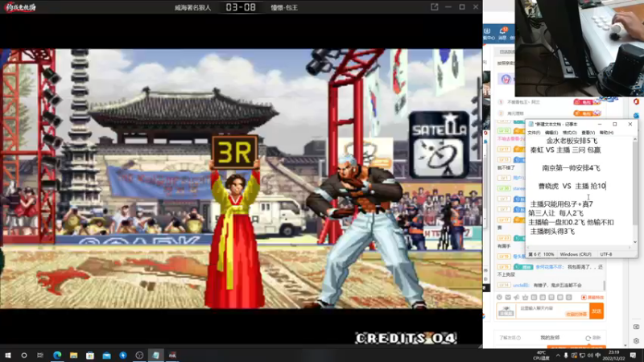The image size is (644, 362).
Task: Click the pop-out icon in game window title bar
Action: click(434, 7)
